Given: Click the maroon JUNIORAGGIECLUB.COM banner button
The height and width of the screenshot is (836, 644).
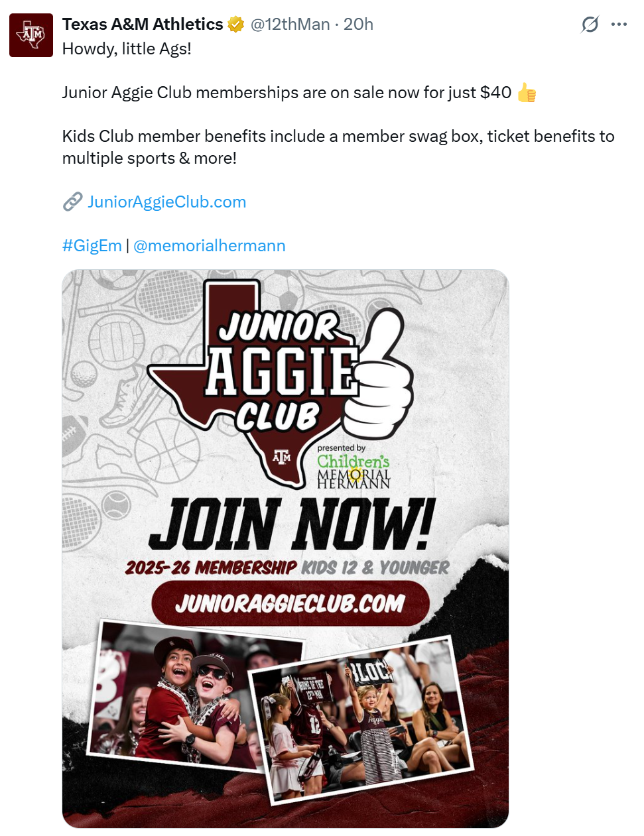Looking at the screenshot, I should coord(290,603).
